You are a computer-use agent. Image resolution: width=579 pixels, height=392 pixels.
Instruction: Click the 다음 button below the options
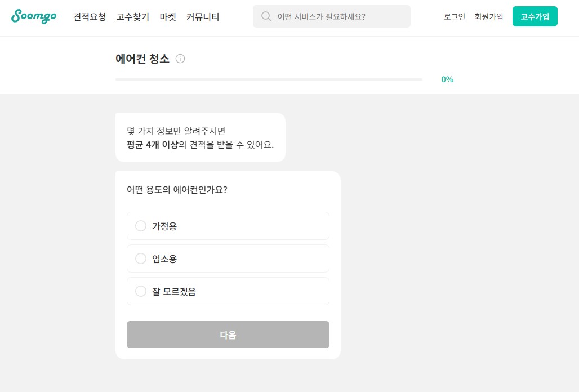228,334
